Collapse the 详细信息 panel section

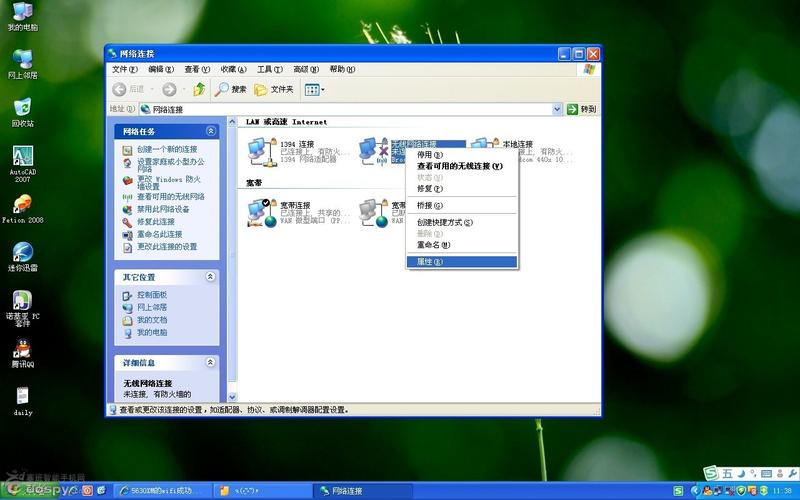(211, 362)
